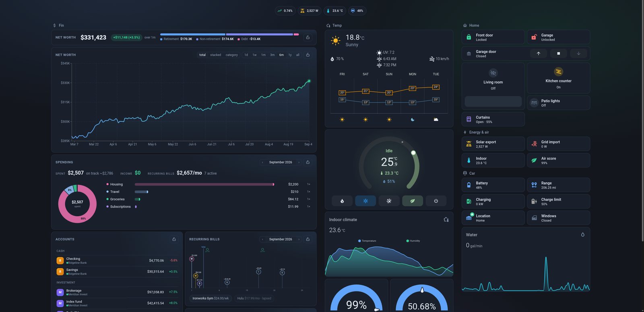The image size is (644, 312).
Task: Turn off thermostat with power icon
Action: 436,201
